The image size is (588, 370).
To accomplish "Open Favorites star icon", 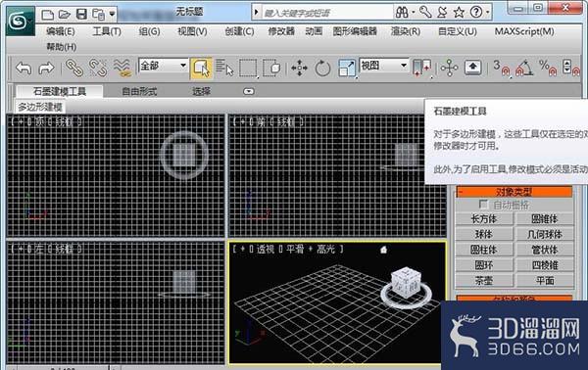I will pos(459,13).
